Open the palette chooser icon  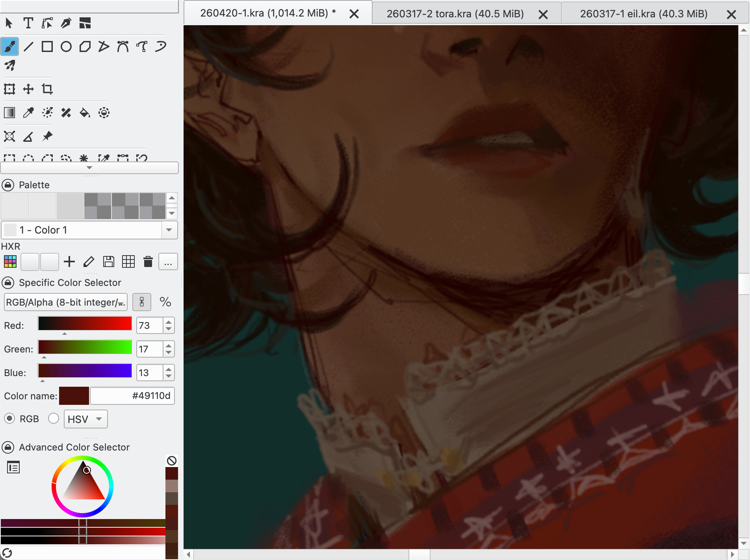click(x=10, y=261)
